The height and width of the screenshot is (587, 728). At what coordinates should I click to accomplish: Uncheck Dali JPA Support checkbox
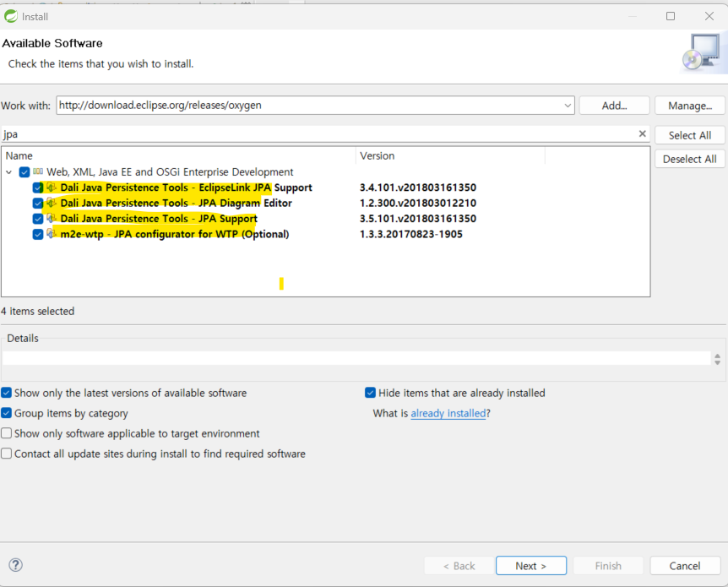(38, 219)
